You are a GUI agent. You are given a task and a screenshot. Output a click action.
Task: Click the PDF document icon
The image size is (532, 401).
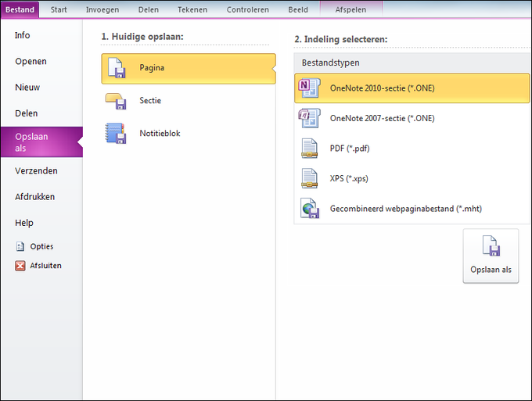[310, 149]
